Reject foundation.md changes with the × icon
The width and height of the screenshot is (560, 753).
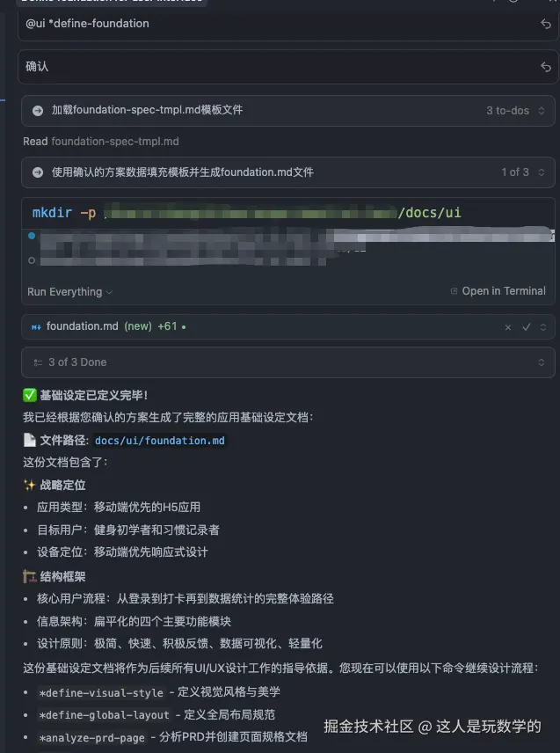point(508,326)
